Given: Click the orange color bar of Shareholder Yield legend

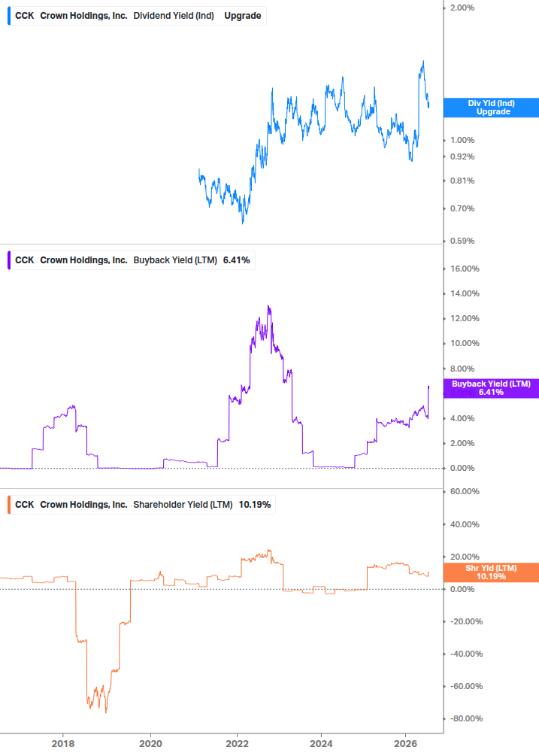Looking at the screenshot, I should 9,504.
